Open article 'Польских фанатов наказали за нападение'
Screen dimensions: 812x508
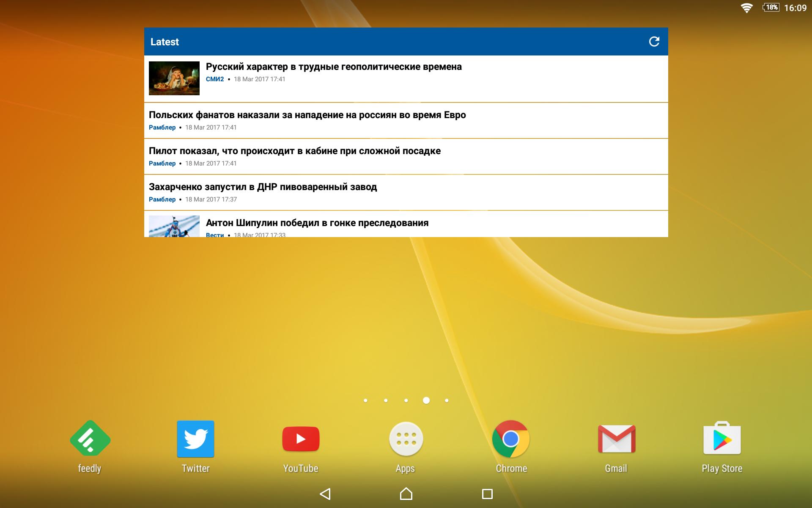pos(406,120)
